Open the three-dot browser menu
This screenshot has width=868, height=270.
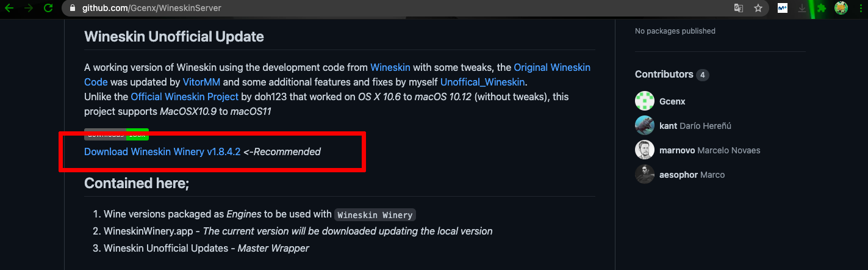pyautogui.click(x=860, y=9)
